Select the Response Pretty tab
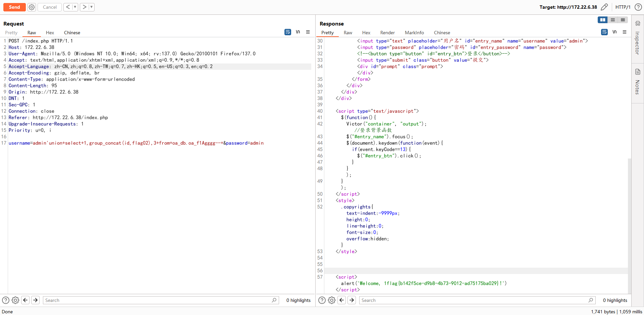The image size is (644, 315). click(327, 33)
